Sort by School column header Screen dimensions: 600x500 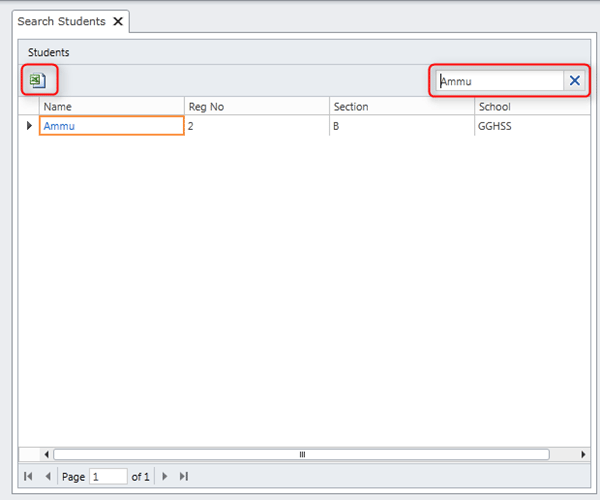coord(533,106)
